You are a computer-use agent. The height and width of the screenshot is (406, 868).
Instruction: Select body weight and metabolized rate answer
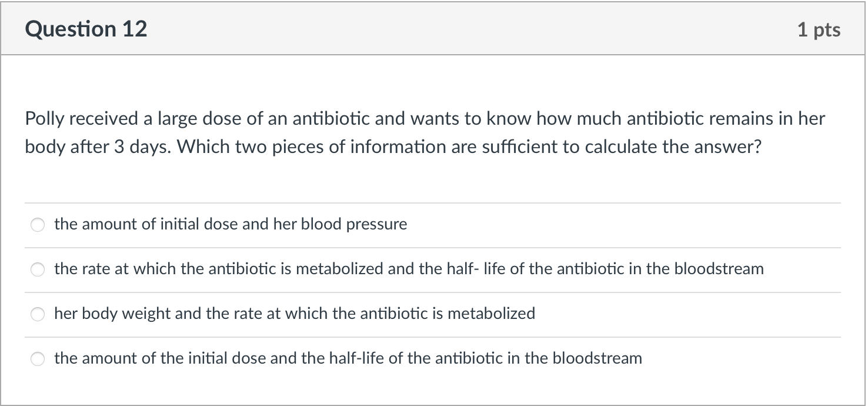(x=38, y=314)
